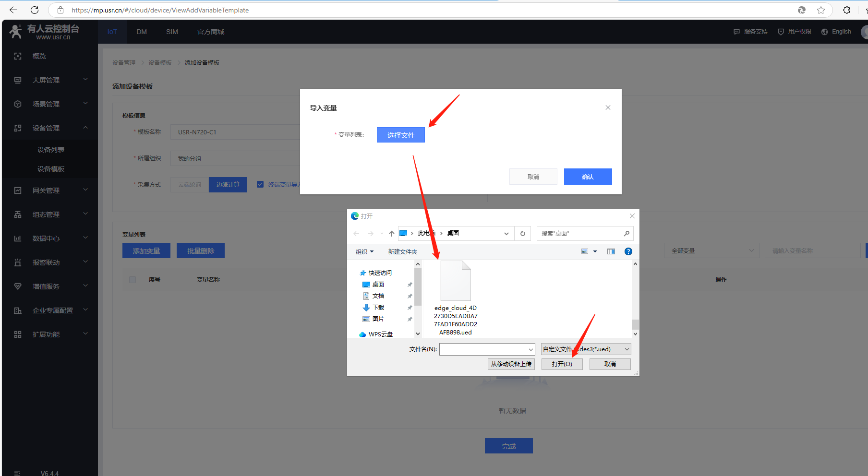Cancel the file open dialog
868x476 pixels.
click(x=610, y=364)
